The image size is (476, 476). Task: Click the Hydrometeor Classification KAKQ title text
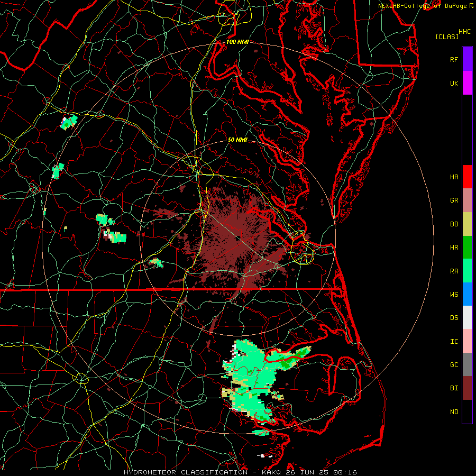click(240, 472)
